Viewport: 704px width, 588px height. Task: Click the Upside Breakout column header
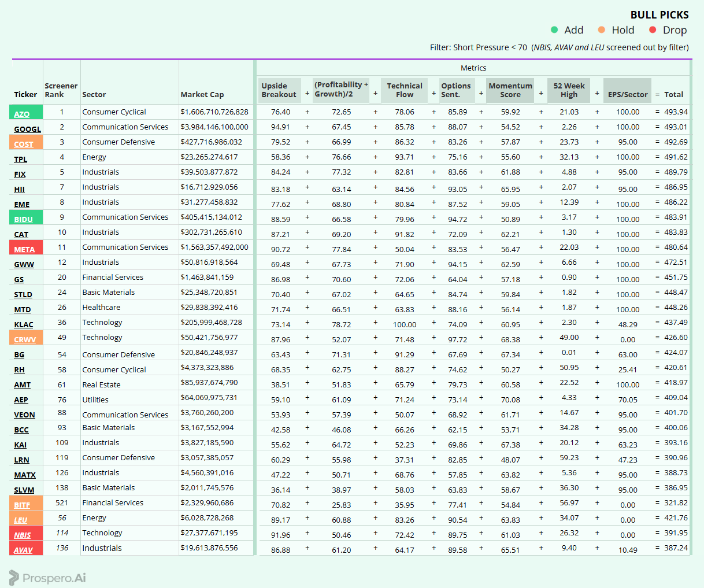[279, 90]
